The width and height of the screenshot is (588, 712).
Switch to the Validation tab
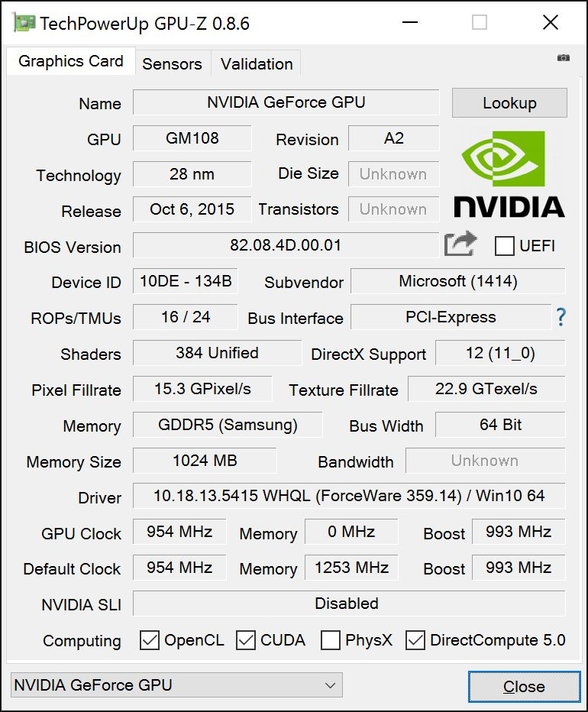257,63
